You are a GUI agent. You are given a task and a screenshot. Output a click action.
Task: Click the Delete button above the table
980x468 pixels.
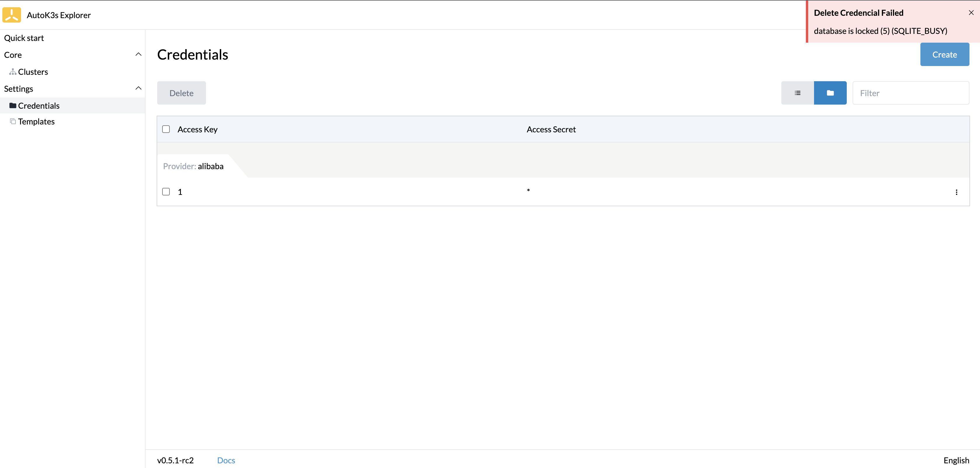[x=181, y=92]
